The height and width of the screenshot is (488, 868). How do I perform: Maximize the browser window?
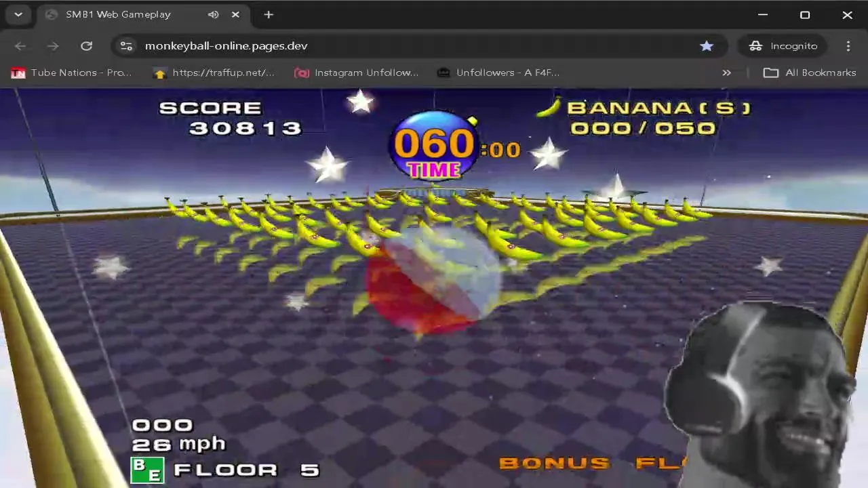[805, 14]
